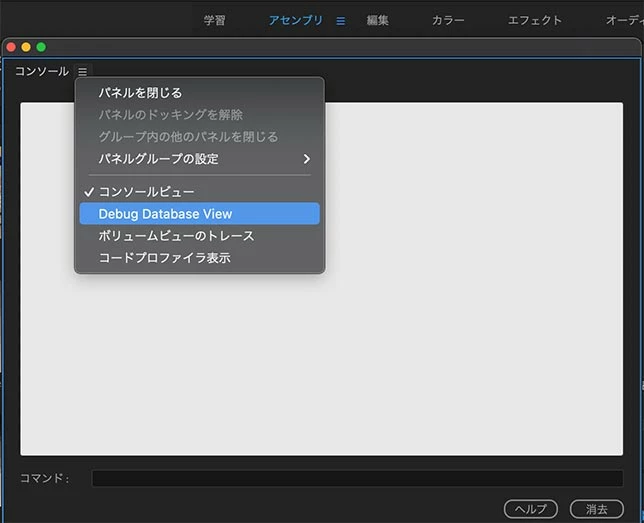The image size is (644, 523).
Task: Switch to the アセンブリ workspace tab
Action: 296,21
